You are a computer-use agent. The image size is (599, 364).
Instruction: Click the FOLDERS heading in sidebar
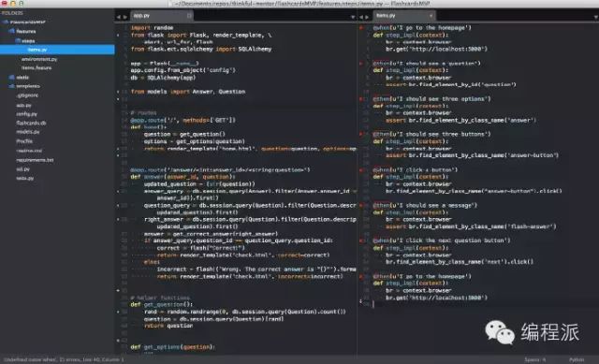coord(12,13)
